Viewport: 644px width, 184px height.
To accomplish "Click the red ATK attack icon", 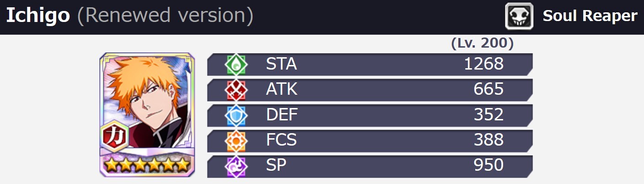I will tap(236, 90).
